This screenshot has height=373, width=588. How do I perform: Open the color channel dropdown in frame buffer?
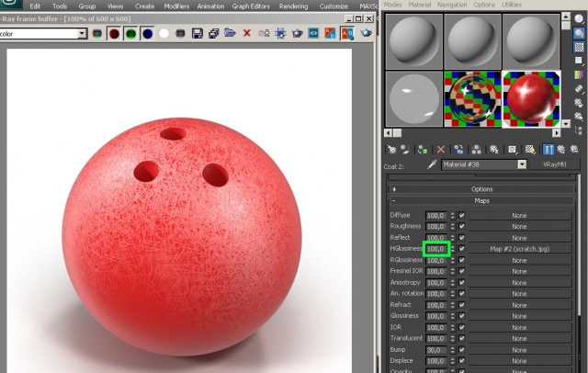click(x=82, y=34)
